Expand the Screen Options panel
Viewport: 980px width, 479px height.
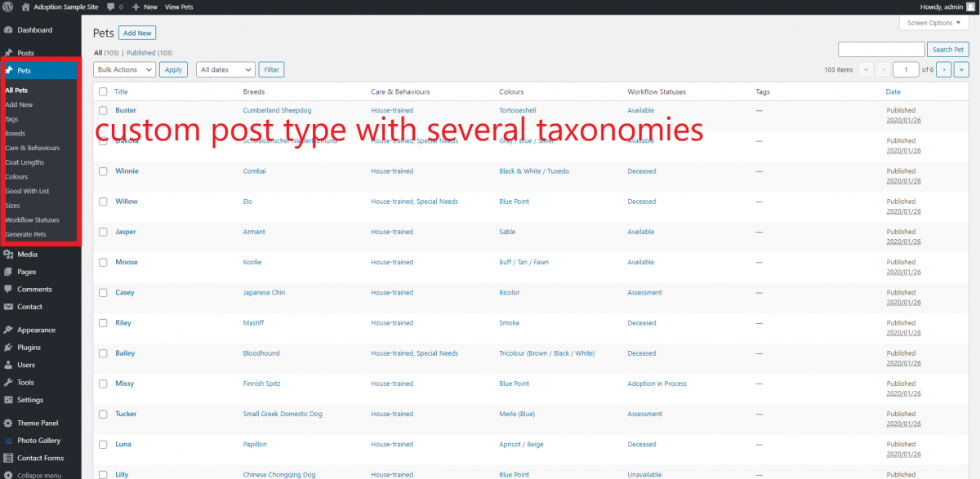(x=934, y=23)
